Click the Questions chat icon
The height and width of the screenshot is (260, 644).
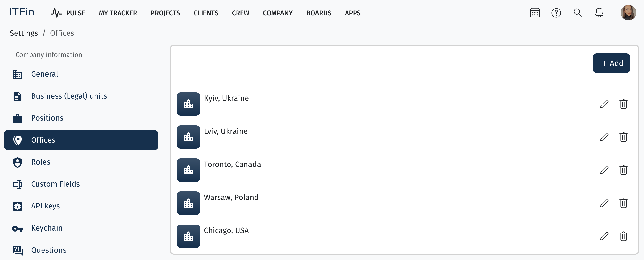pos(17,250)
